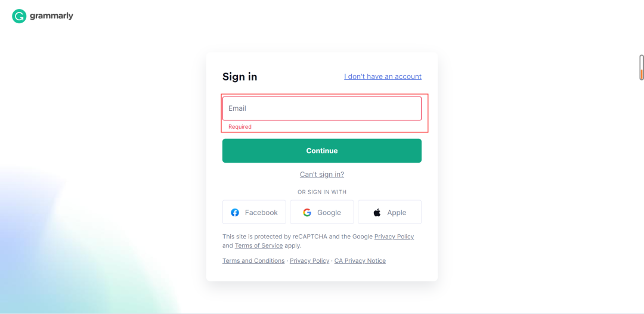Screen dimensions: 644x314
Task: Open the Terms of Service link
Action: 259,245
